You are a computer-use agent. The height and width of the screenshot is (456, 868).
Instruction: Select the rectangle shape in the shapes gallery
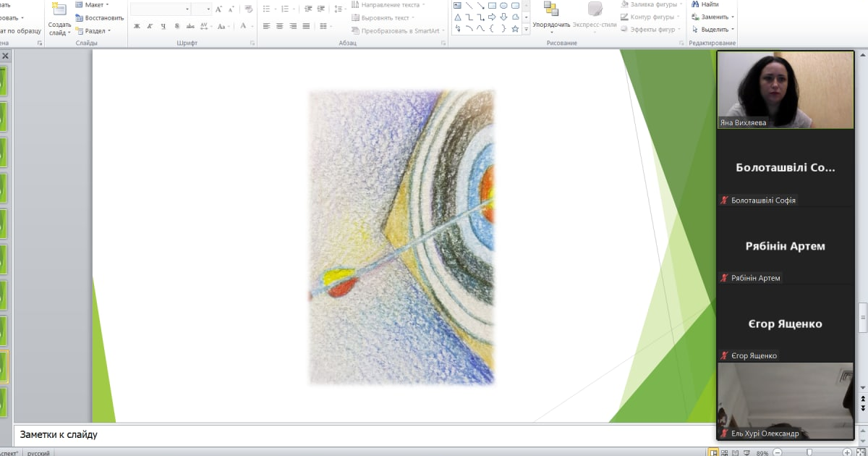click(492, 6)
